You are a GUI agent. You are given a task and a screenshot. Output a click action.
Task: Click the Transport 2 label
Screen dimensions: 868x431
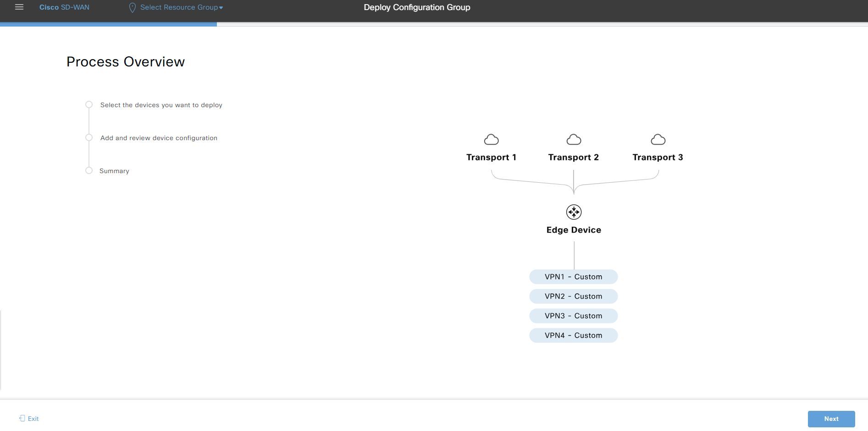574,157
